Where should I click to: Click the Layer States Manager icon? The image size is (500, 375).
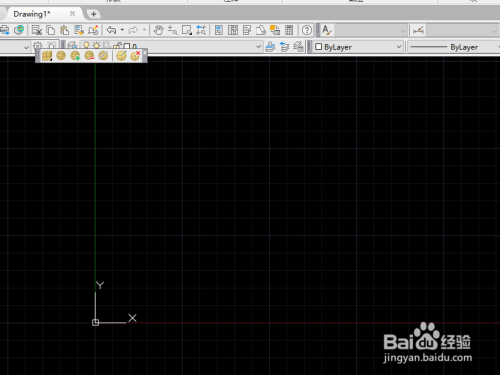click(x=299, y=47)
